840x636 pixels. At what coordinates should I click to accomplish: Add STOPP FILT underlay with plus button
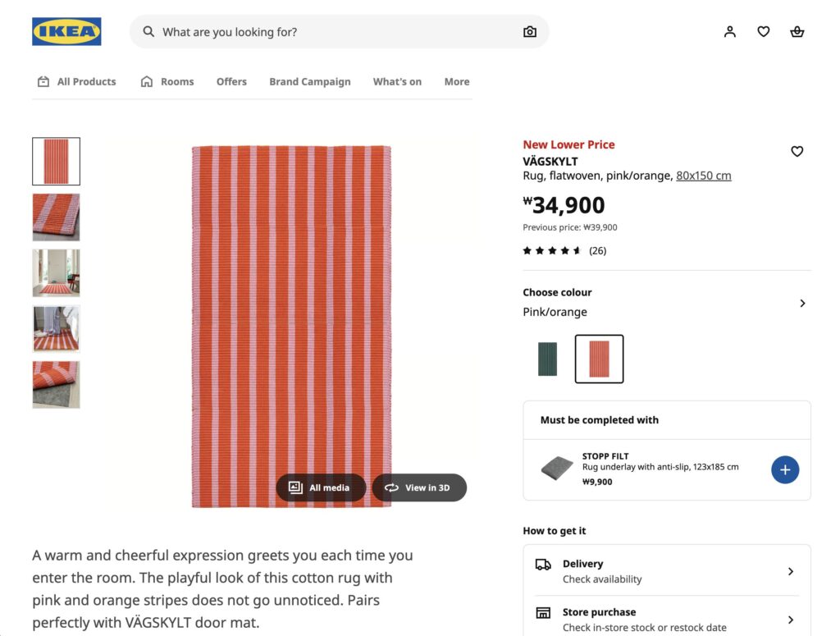(x=785, y=469)
